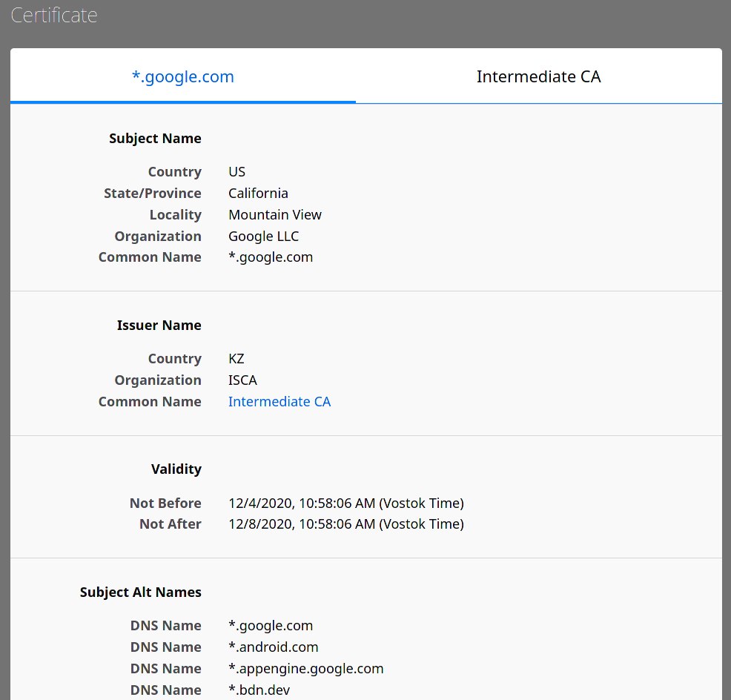Switch to the *.google.com certificate tab
Viewport: 731px width, 700px height.
(x=182, y=76)
